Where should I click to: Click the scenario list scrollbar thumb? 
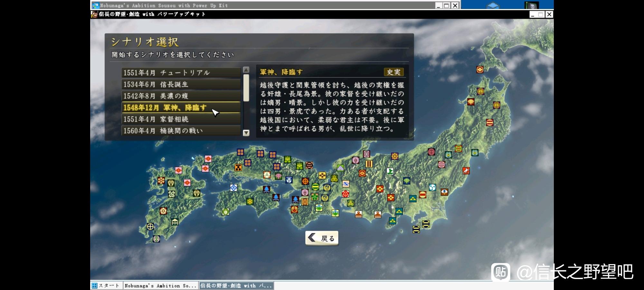pyautogui.click(x=246, y=88)
